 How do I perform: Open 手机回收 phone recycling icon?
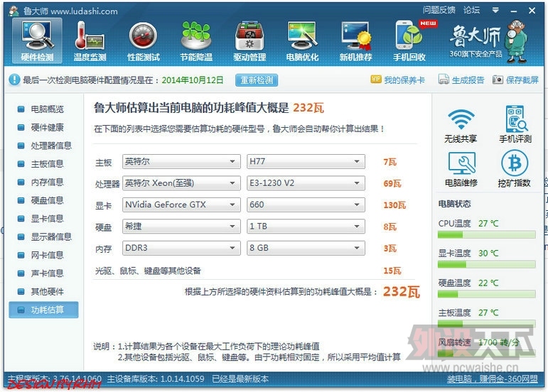click(x=409, y=41)
